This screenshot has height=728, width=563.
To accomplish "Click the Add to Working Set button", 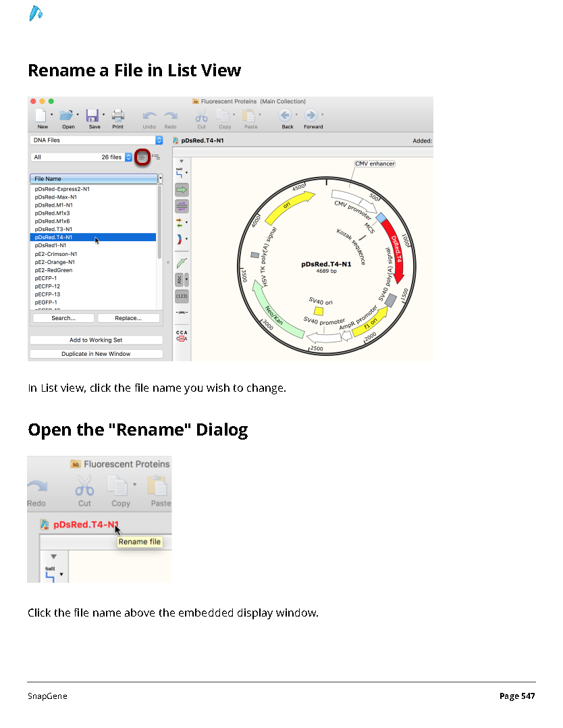I will 96,340.
